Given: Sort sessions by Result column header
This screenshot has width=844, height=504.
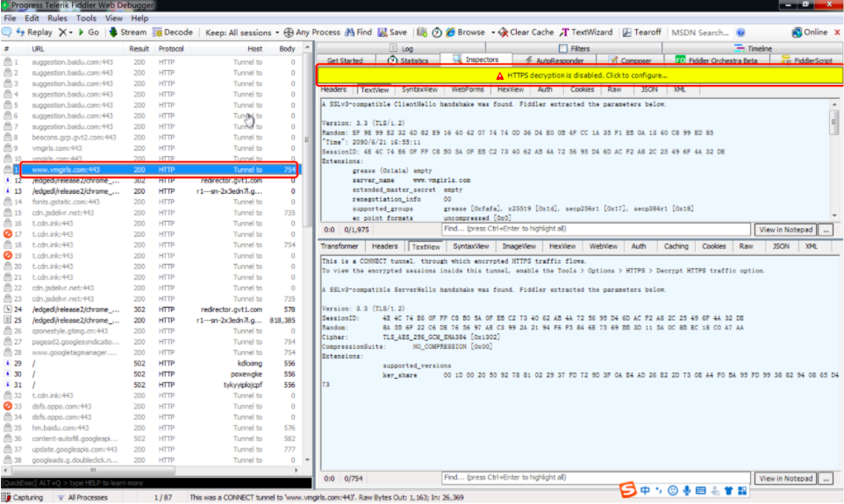Looking at the screenshot, I should (x=139, y=48).
